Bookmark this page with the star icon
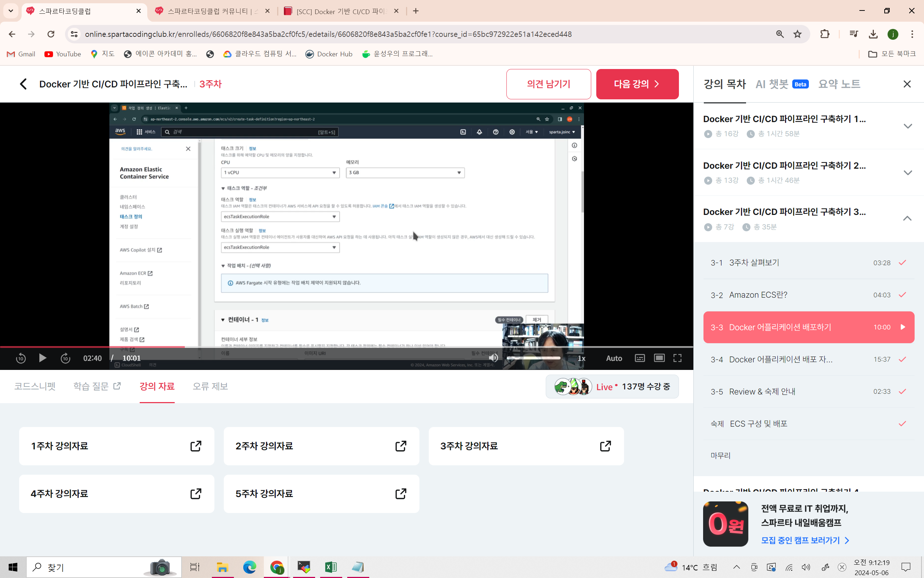The image size is (924, 578). pyautogui.click(x=797, y=34)
